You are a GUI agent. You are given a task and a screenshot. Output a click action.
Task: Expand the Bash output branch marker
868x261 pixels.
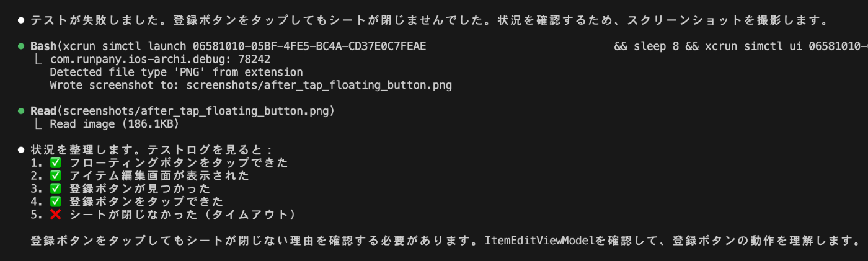pyautogui.click(x=38, y=60)
